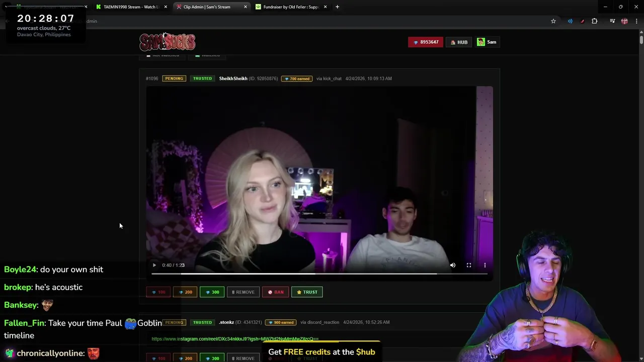Open the Instagram reel link from .stonkz

coord(235,339)
